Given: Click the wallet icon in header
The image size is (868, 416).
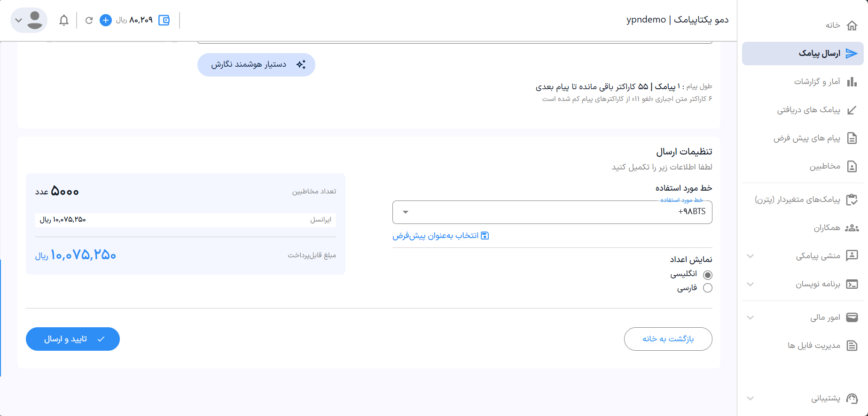Looking at the screenshot, I should [164, 20].
